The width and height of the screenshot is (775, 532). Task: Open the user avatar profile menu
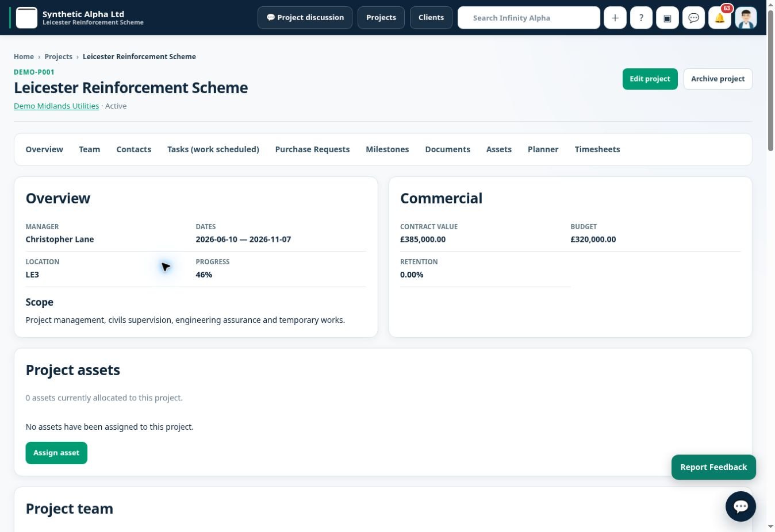click(x=746, y=18)
